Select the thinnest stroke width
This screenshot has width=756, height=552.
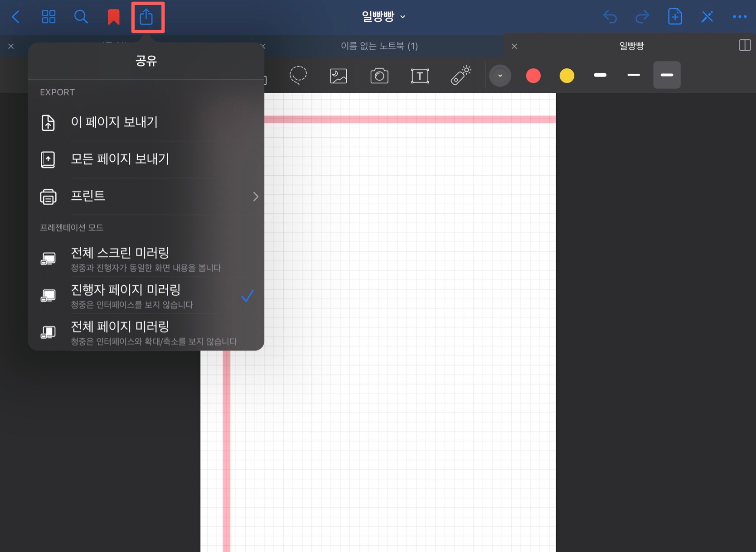[x=634, y=75]
